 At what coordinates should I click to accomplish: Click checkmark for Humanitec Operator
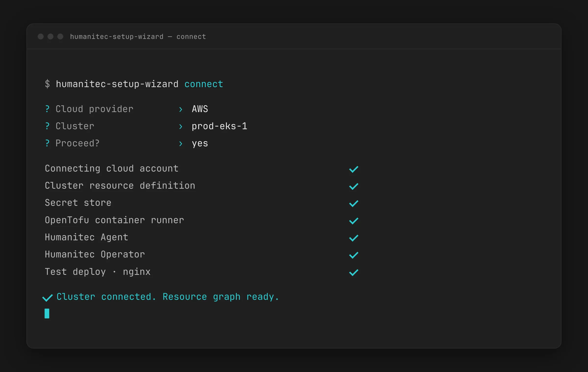coord(354,255)
